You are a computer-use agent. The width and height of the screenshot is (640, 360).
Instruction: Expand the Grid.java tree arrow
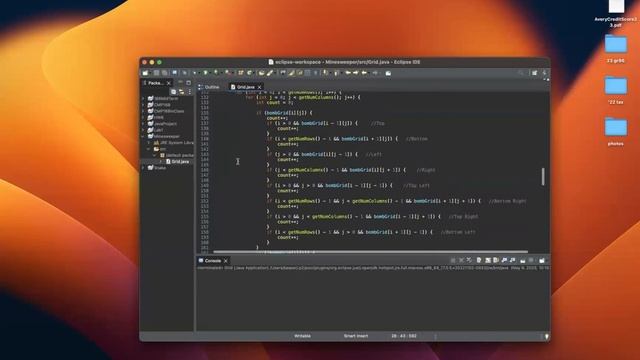pyautogui.click(x=161, y=162)
